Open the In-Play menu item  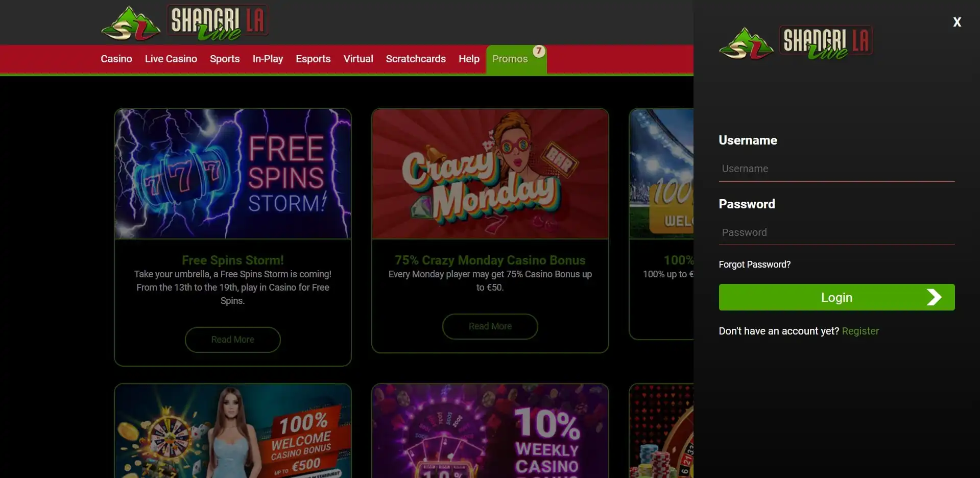coord(268,59)
